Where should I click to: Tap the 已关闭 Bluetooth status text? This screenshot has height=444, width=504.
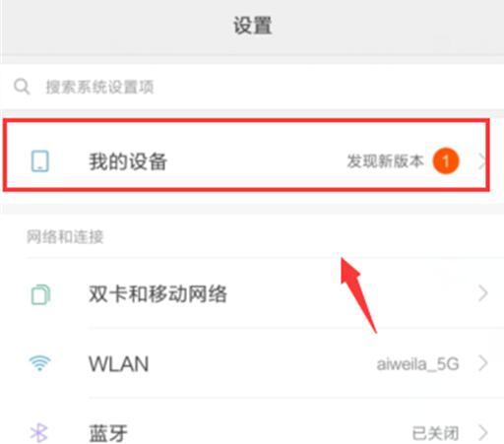(x=435, y=433)
